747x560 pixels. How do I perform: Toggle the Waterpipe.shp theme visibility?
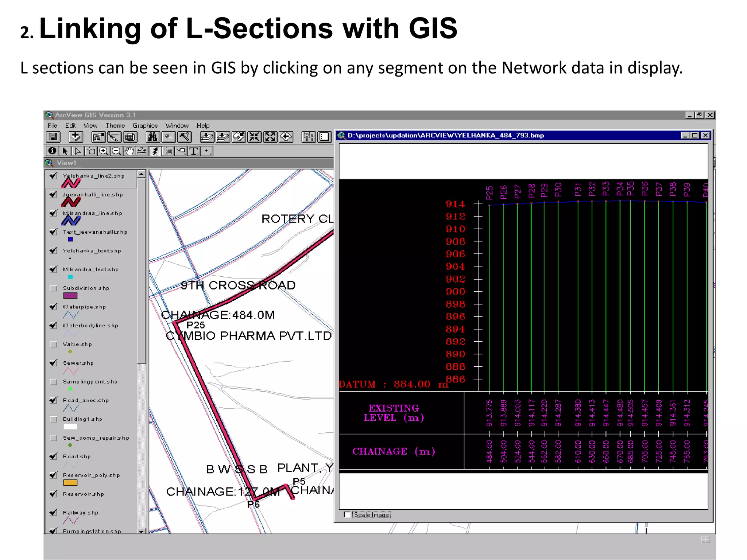click(54, 307)
